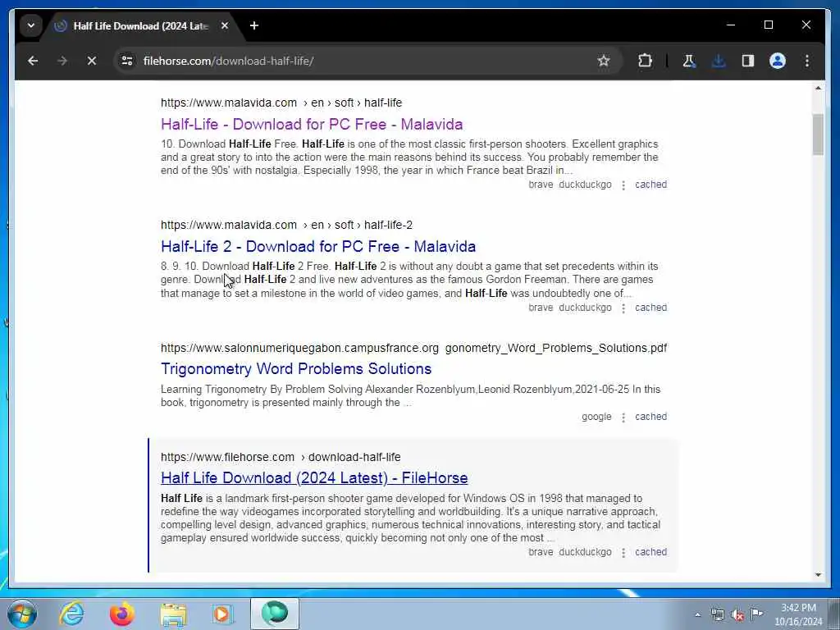The image size is (840, 630).
Task: Click brave source under FileHorse result
Action: click(x=541, y=552)
